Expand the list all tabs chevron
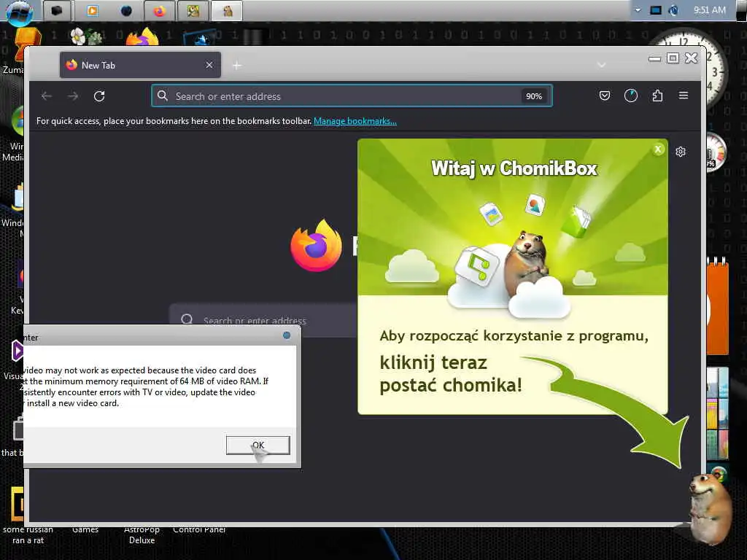Viewport: 747px width, 560px height. [x=601, y=65]
